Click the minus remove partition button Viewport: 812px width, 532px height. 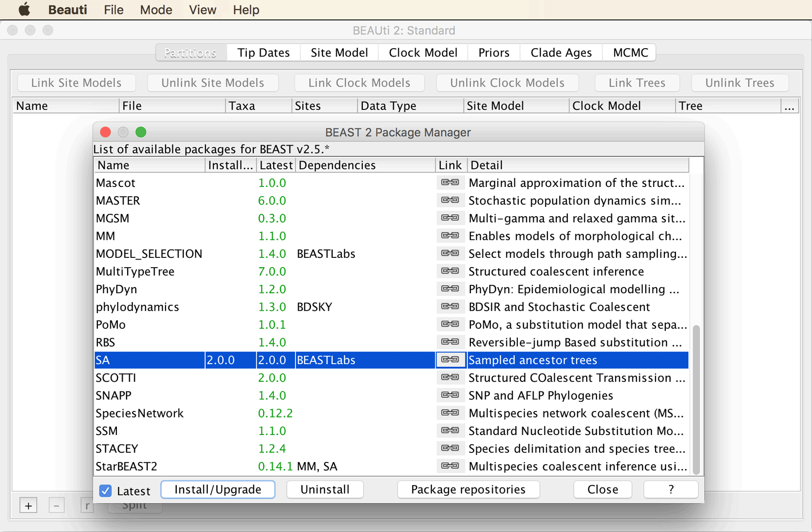click(x=57, y=506)
